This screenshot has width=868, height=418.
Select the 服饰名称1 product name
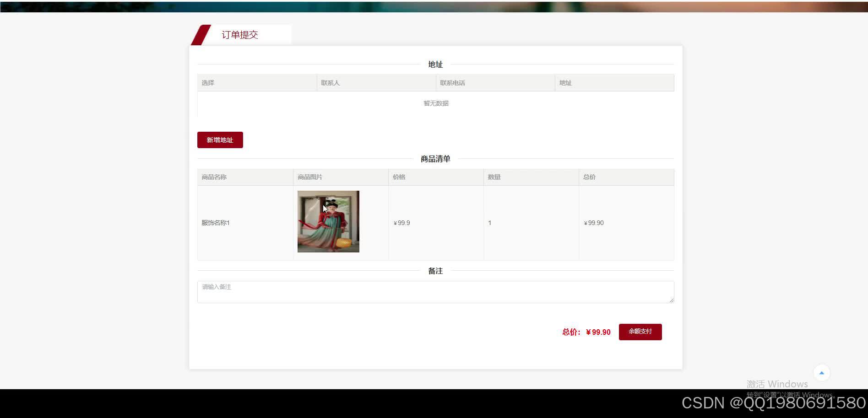[x=216, y=223]
